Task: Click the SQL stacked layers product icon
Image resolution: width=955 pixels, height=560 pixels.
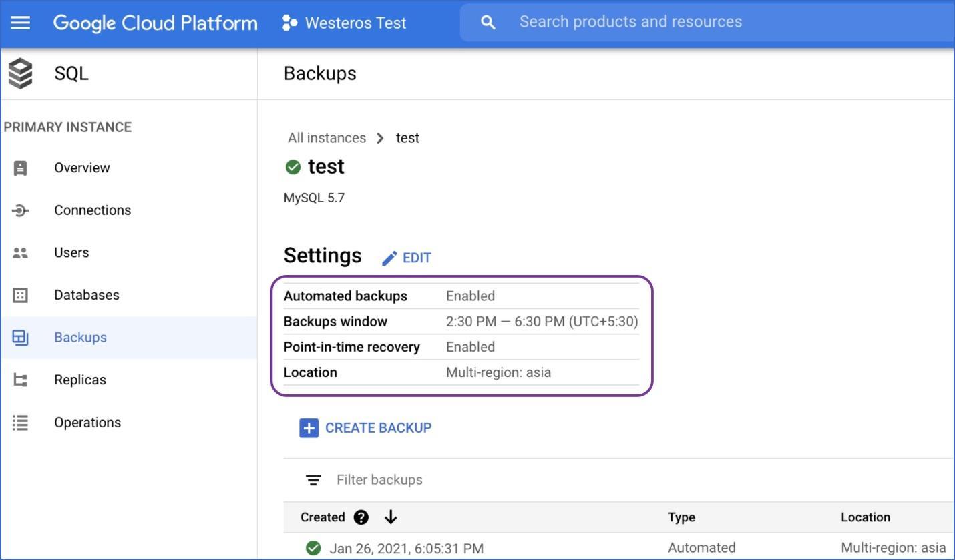Action: point(21,73)
